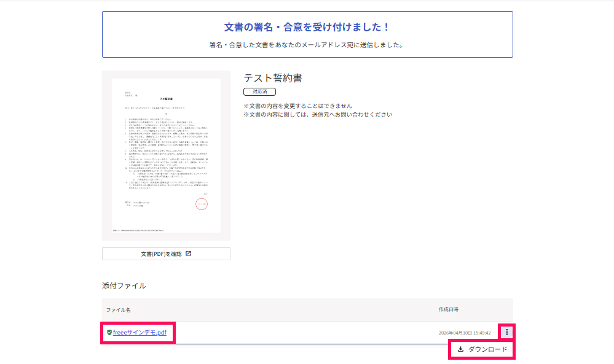Choose ダウンロード from the attachment menu

click(482, 349)
